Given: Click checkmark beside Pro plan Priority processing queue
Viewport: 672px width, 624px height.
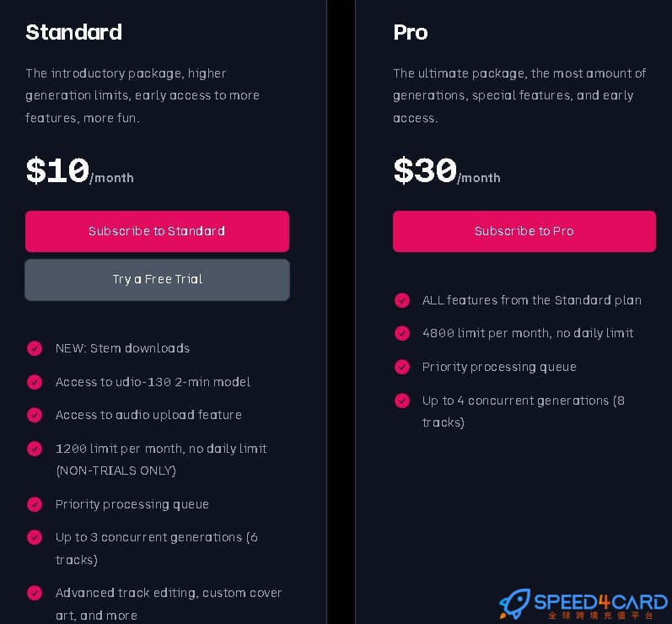Looking at the screenshot, I should tap(402, 367).
